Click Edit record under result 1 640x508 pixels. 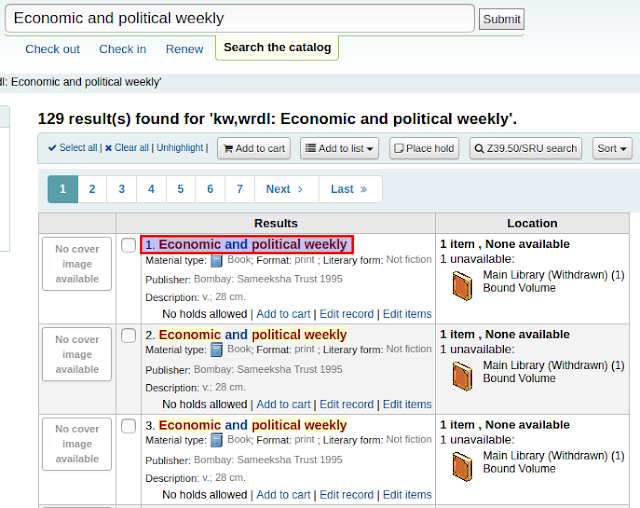(x=347, y=314)
